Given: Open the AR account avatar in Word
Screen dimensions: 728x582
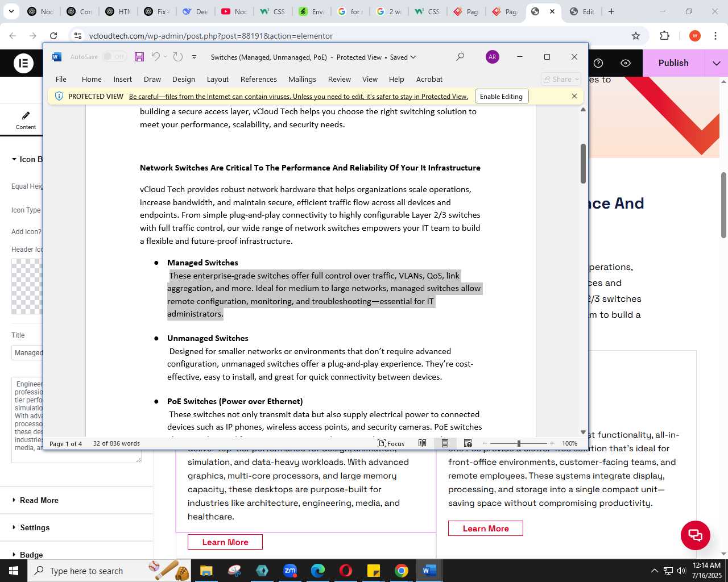Looking at the screenshot, I should point(493,57).
